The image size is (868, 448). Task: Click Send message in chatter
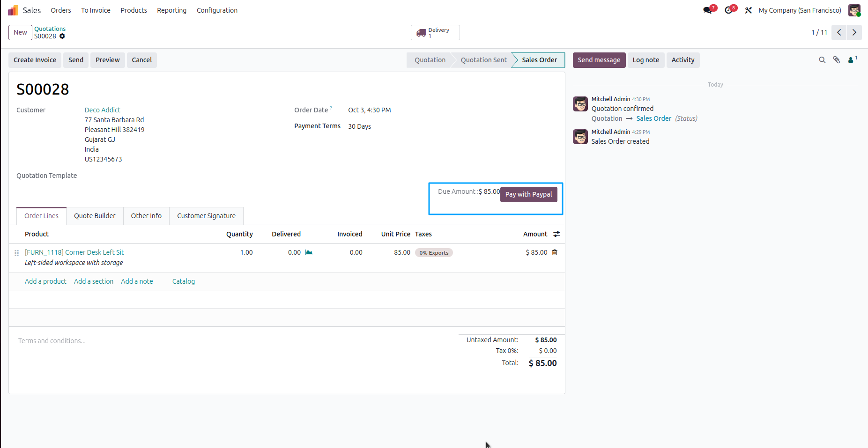click(x=599, y=60)
